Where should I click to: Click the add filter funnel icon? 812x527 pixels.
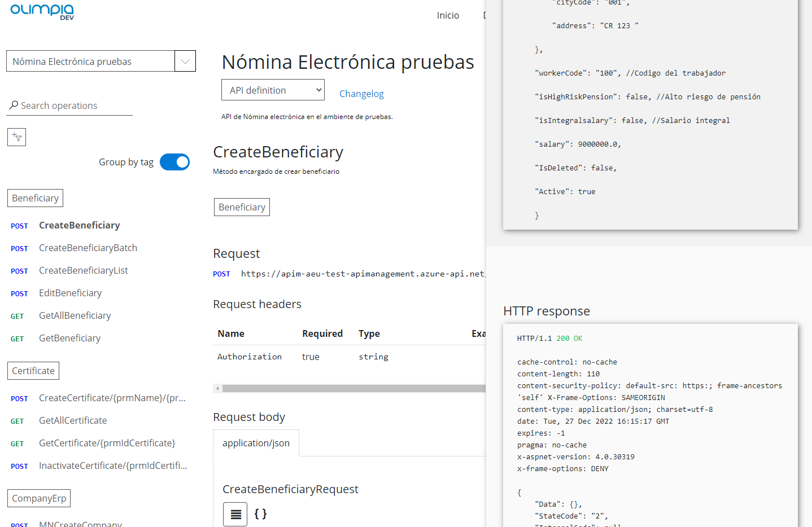coord(16,137)
